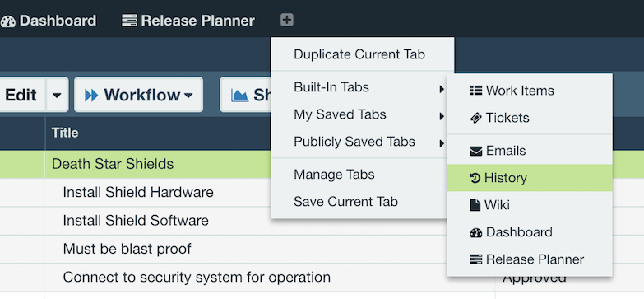Click the Edit button
644x299 pixels.
tap(21, 95)
